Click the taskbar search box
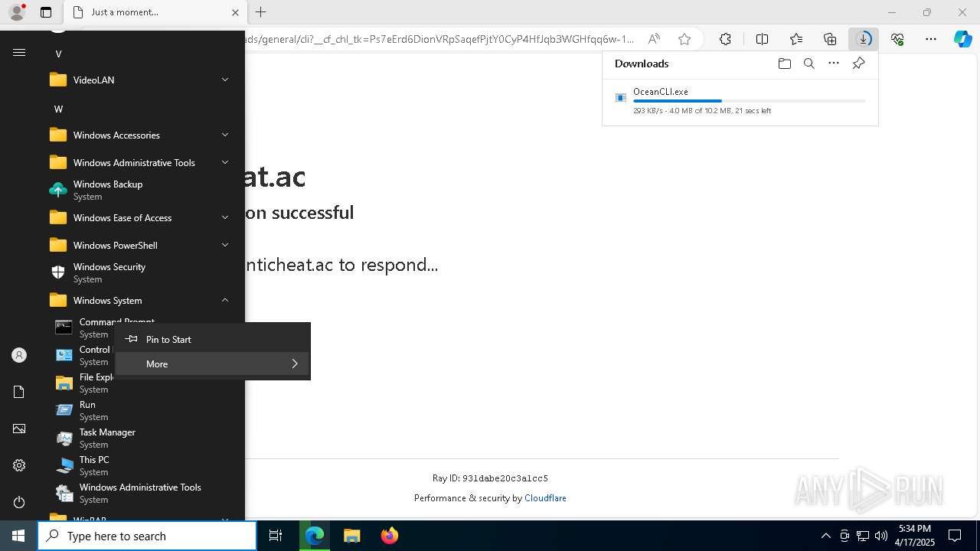This screenshot has width=980, height=551. pos(147,536)
